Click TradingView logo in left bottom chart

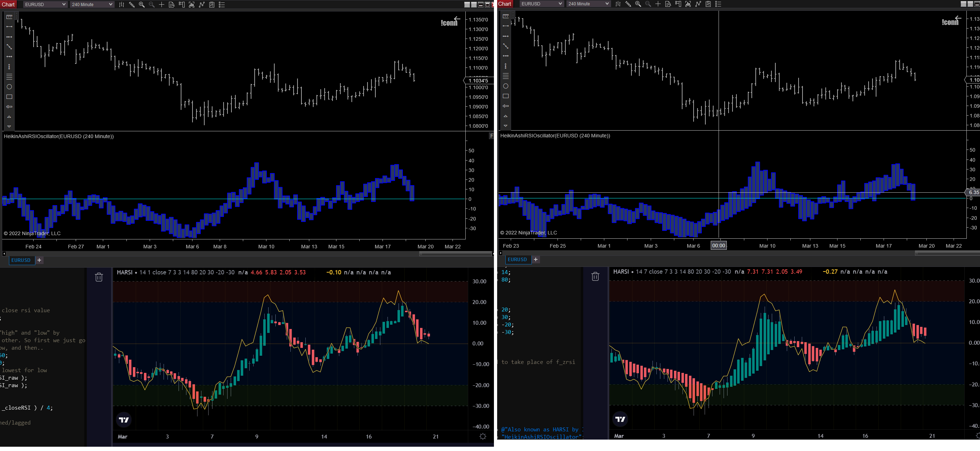tap(124, 420)
